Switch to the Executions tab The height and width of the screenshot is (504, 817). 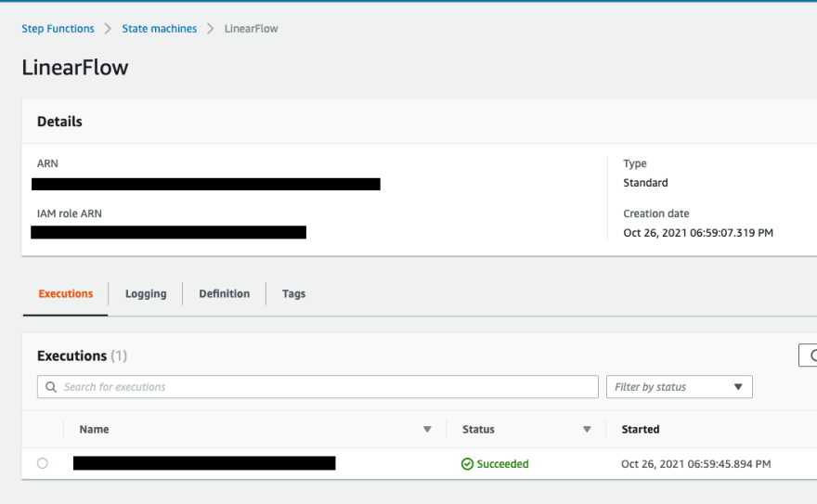[x=66, y=293]
